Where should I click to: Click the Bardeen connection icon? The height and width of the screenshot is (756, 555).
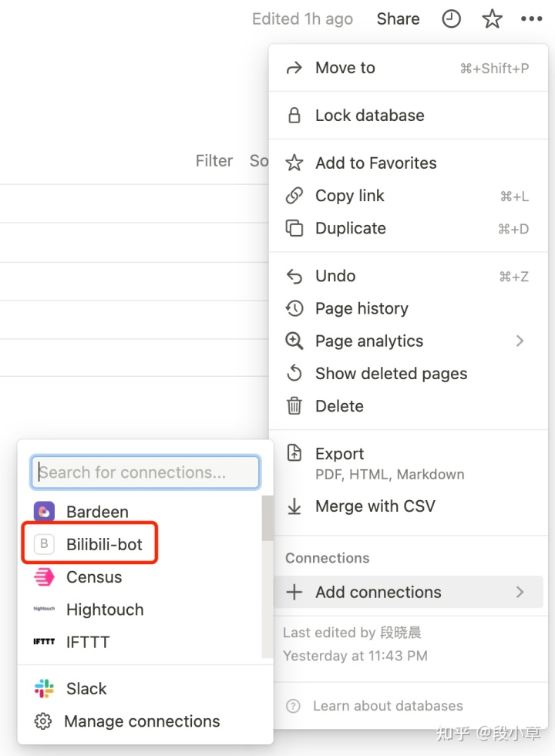point(45,512)
